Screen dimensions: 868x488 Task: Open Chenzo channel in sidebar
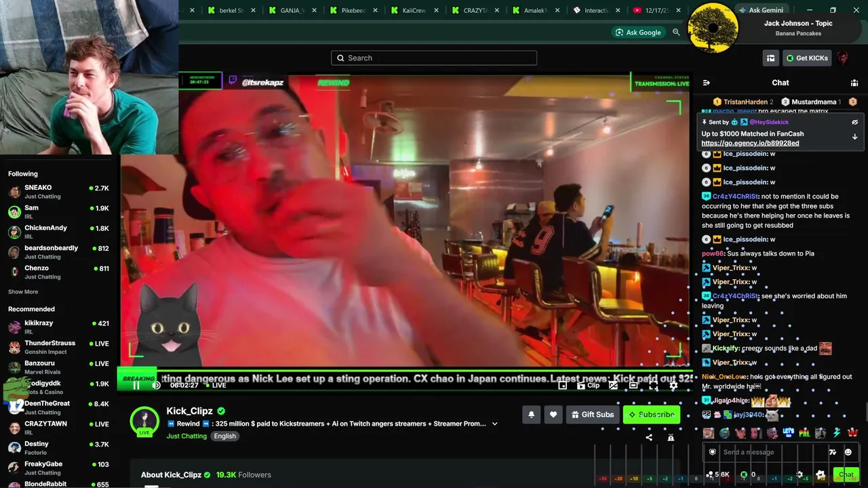(58, 272)
